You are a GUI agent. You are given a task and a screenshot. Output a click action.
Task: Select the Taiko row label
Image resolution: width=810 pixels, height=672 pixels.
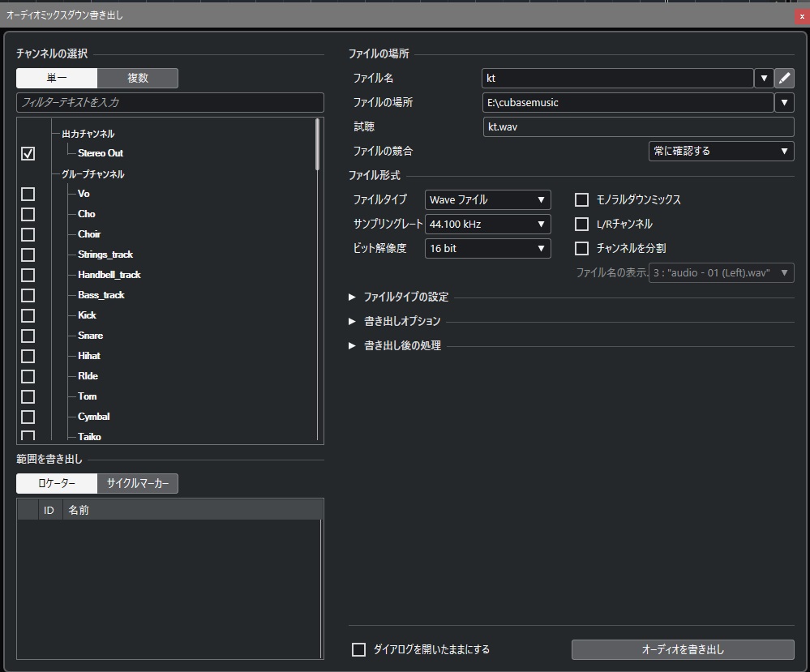click(x=89, y=436)
